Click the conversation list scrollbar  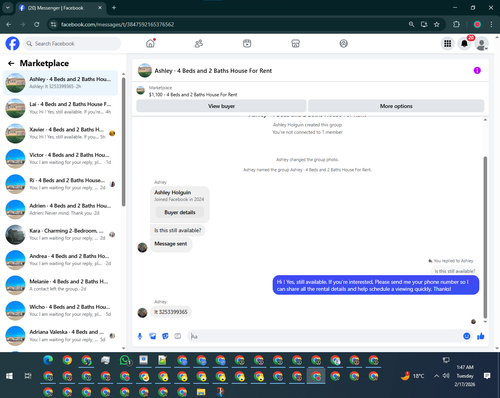pyautogui.click(x=123, y=142)
